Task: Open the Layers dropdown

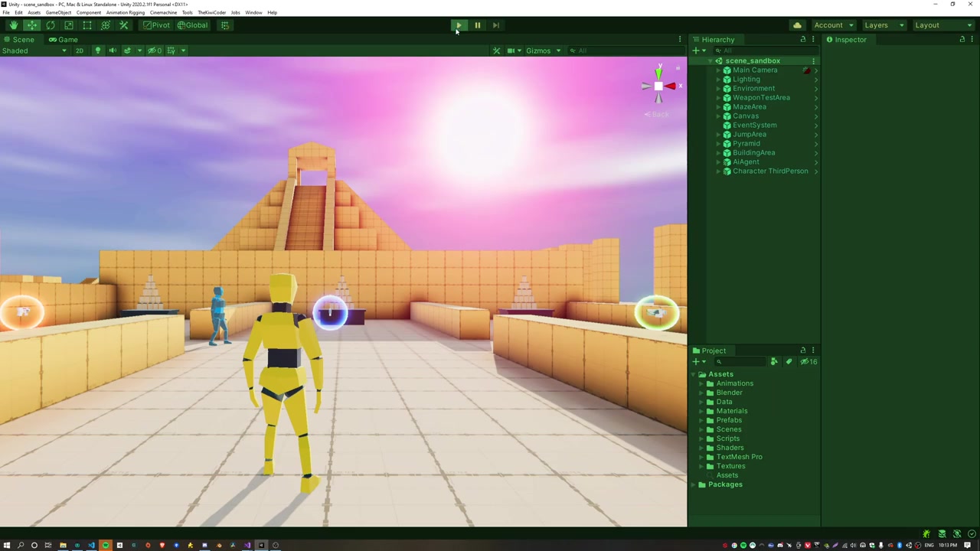Action: pos(883,25)
